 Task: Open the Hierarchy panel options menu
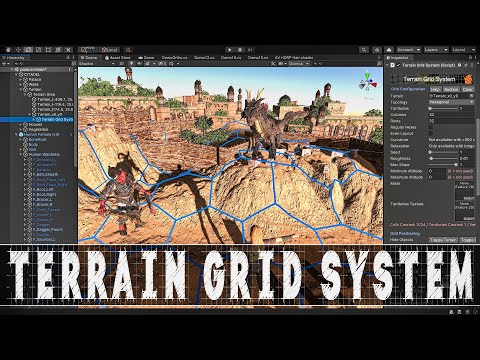[x=74, y=57]
